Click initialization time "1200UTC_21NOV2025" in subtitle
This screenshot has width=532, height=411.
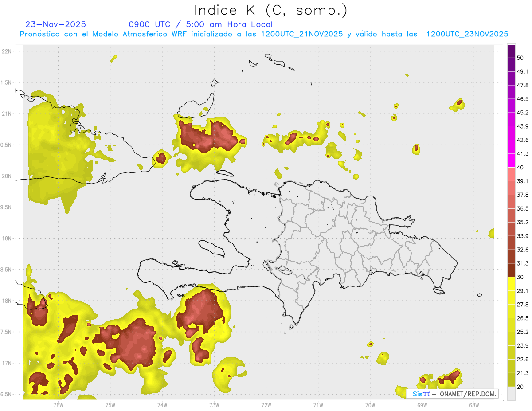pos(302,34)
